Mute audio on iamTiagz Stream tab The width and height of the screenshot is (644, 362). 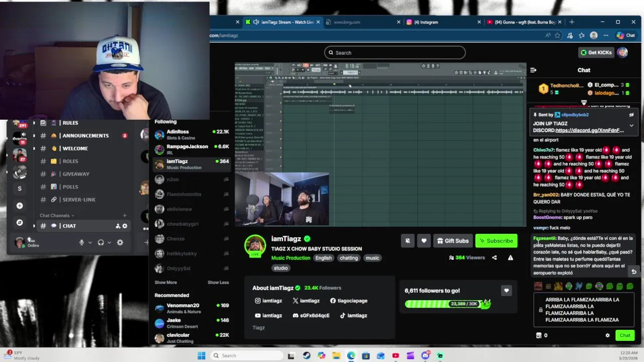coord(256,22)
